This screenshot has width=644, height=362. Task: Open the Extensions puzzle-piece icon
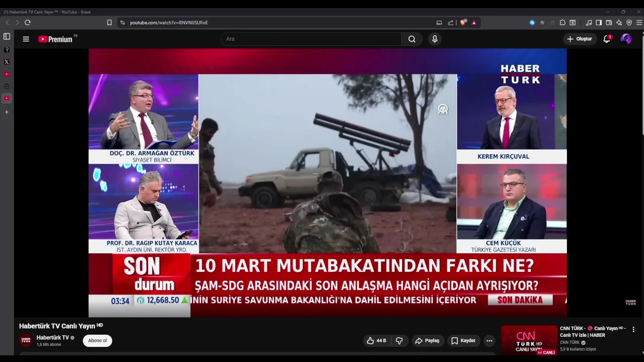coord(562,23)
